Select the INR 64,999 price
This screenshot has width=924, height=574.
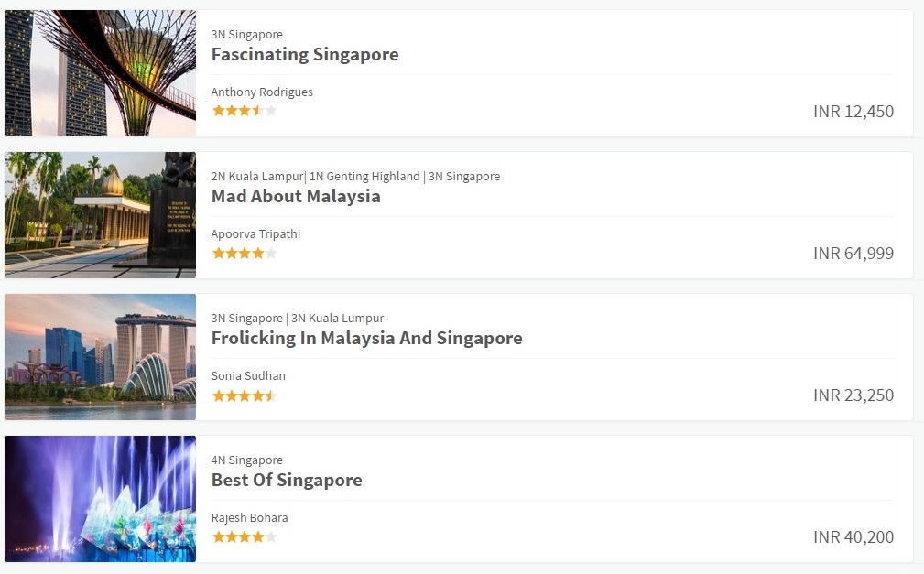point(853,254)
